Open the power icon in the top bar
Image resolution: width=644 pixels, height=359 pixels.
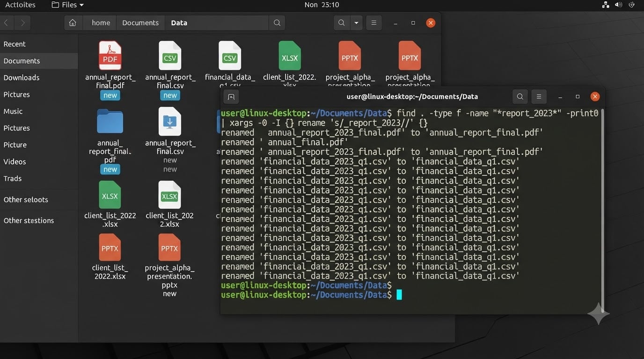point(632,5)
